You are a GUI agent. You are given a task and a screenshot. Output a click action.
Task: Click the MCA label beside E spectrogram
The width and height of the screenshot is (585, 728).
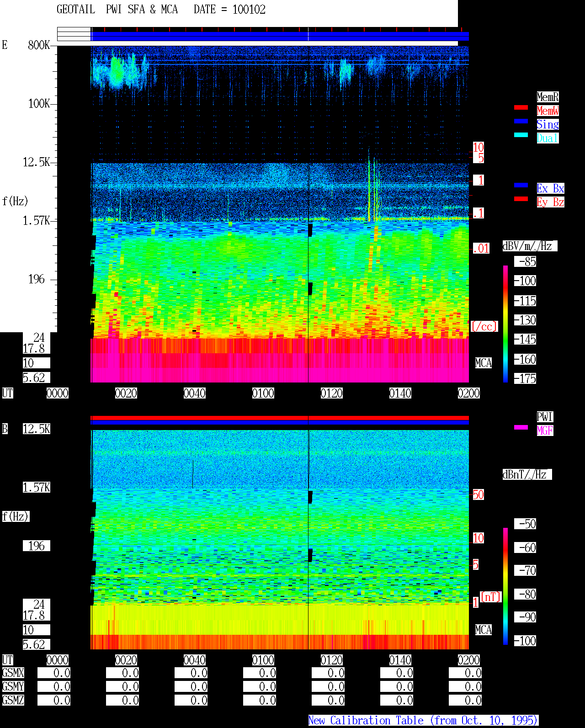point(484,363)
